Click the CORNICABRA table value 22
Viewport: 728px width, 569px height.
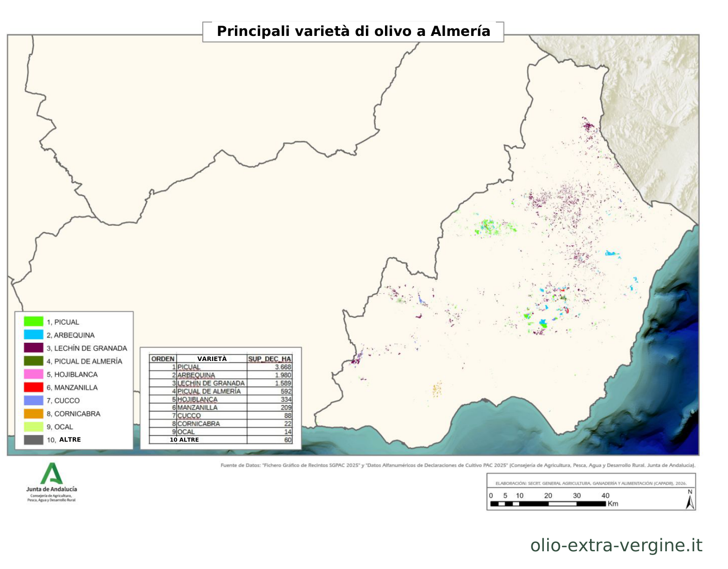click(x=288, y=423)
